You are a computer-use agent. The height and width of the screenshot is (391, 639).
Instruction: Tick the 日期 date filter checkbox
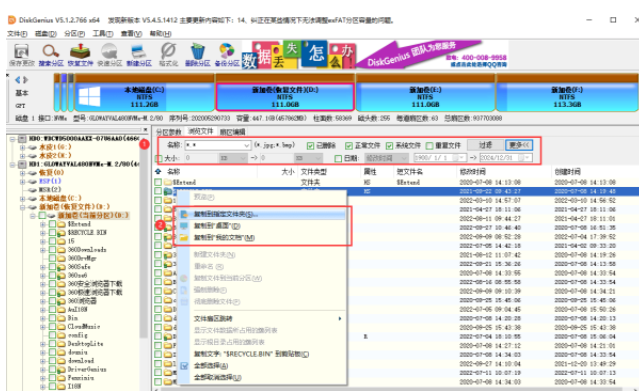pos(338,158)
